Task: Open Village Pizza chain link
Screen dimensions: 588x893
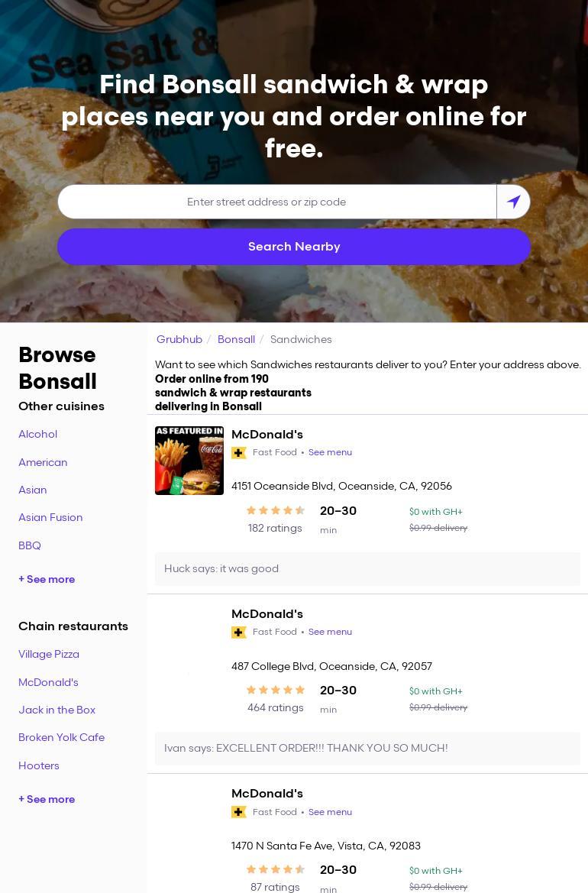Action: point(49,654)
